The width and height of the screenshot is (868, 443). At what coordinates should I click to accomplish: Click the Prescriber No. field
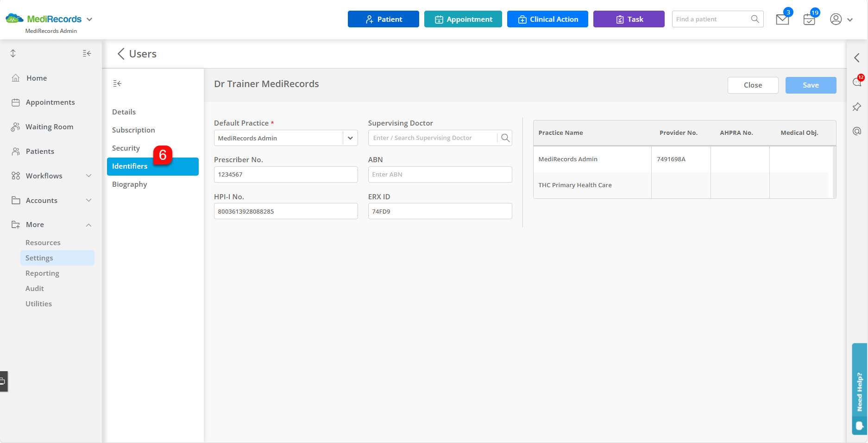(286, 175)
